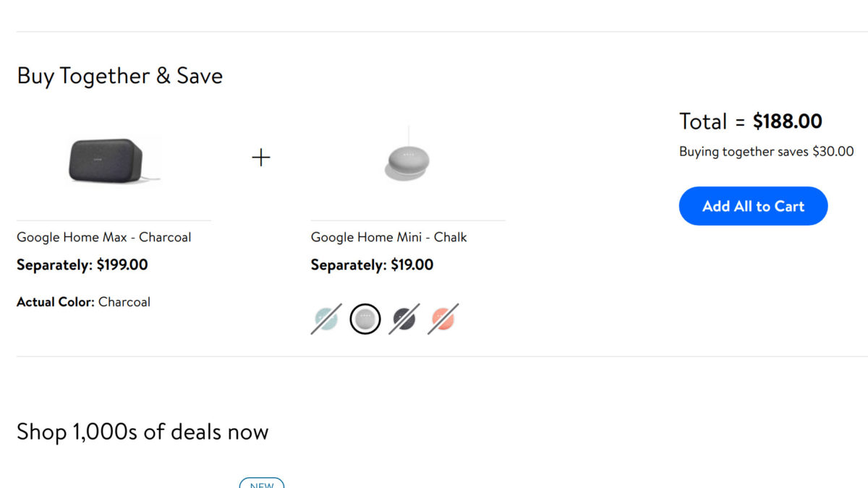Click the plus sign between the products
The height and width of the screenshot is (488, 868).
tap(261, 157)
